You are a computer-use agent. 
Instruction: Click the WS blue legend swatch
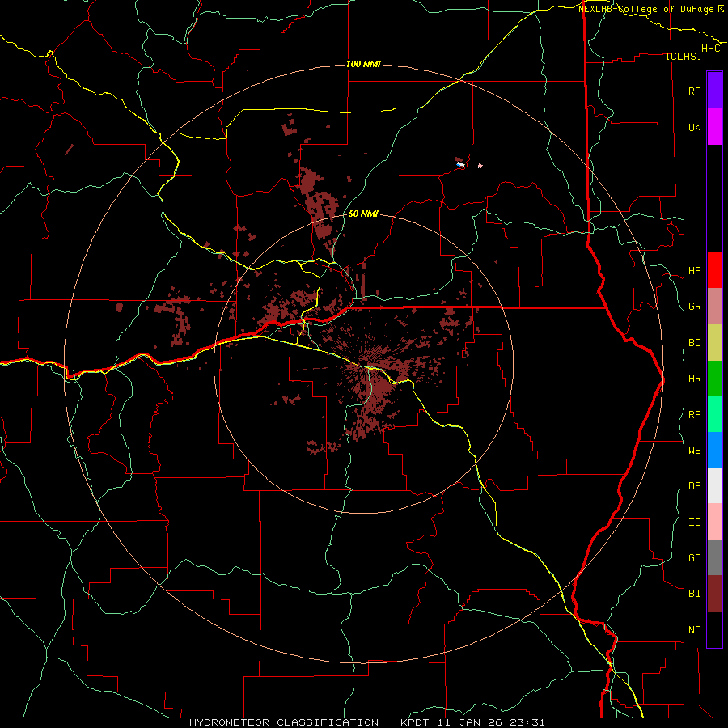[714, 450]
